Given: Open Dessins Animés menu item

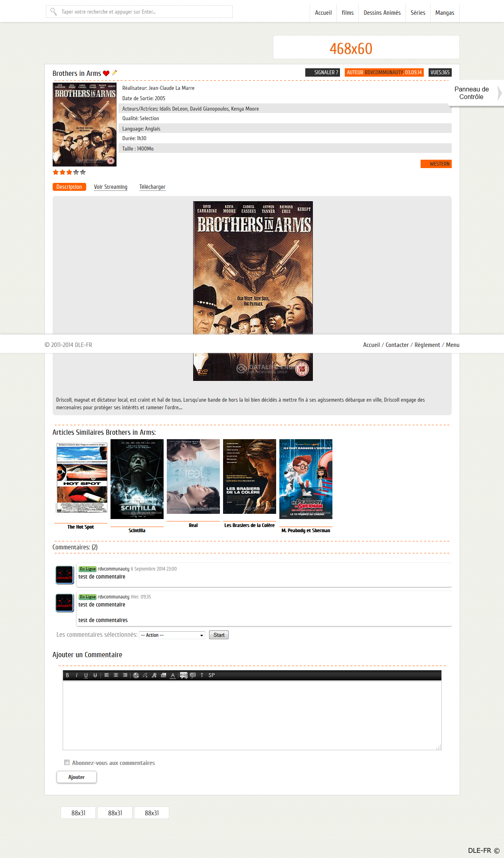Looking at the screenshot, I should [382, 13].
